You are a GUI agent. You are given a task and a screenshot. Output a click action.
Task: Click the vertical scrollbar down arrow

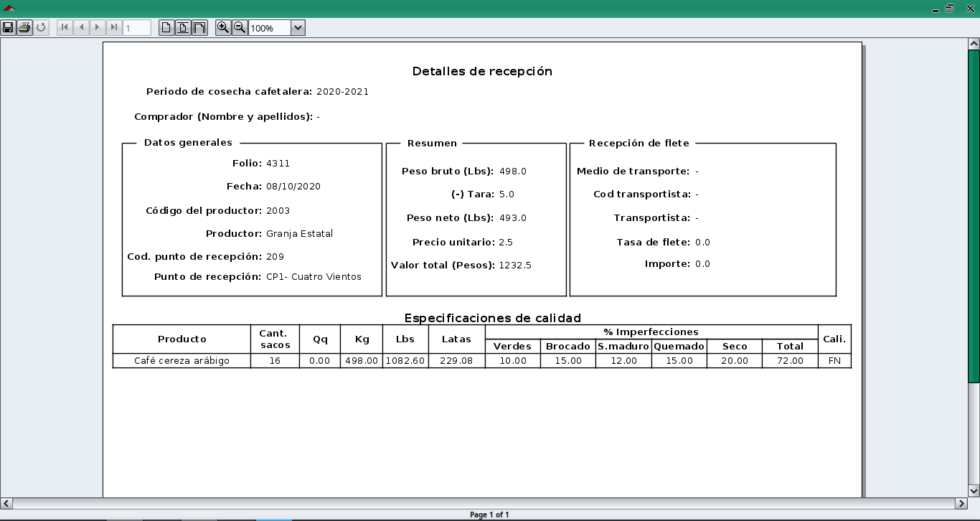[974, 491]
